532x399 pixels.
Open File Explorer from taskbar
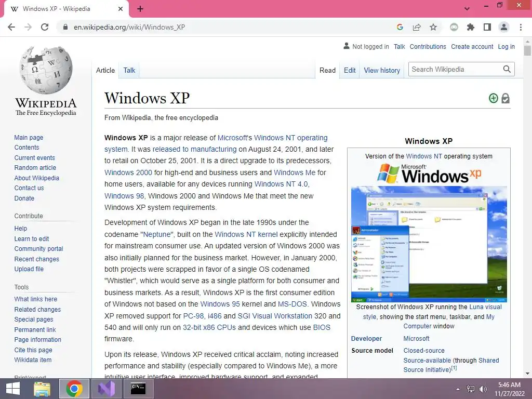(x=42, y=389)
